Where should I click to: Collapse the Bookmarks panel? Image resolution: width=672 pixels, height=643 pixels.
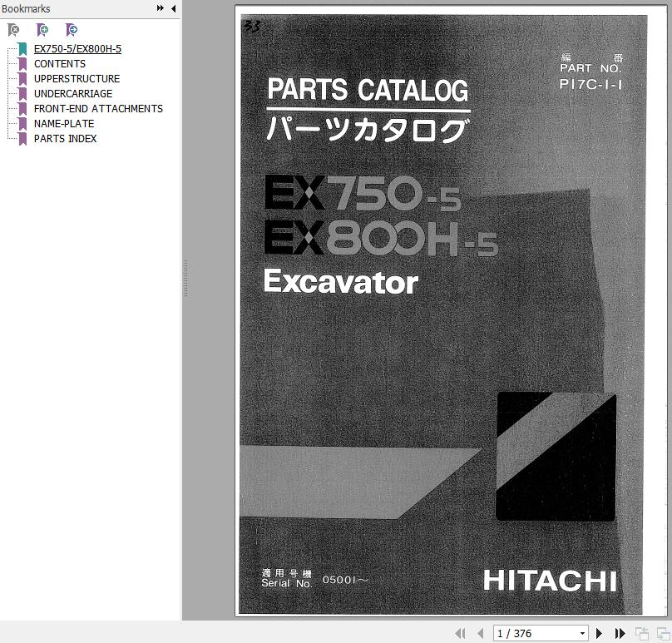coord(174,8)
